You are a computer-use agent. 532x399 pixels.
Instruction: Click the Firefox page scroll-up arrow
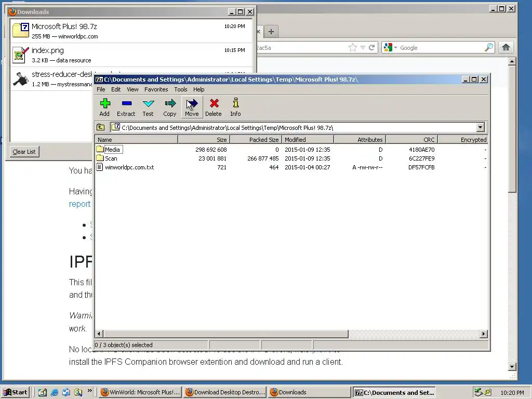[x=512, y=61]
